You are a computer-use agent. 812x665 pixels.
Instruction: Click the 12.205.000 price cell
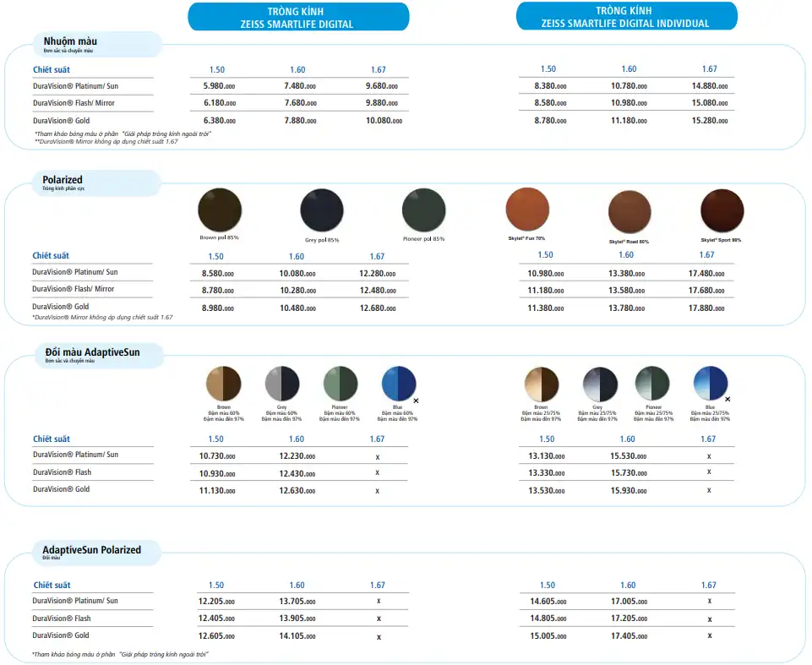[216, 602]
